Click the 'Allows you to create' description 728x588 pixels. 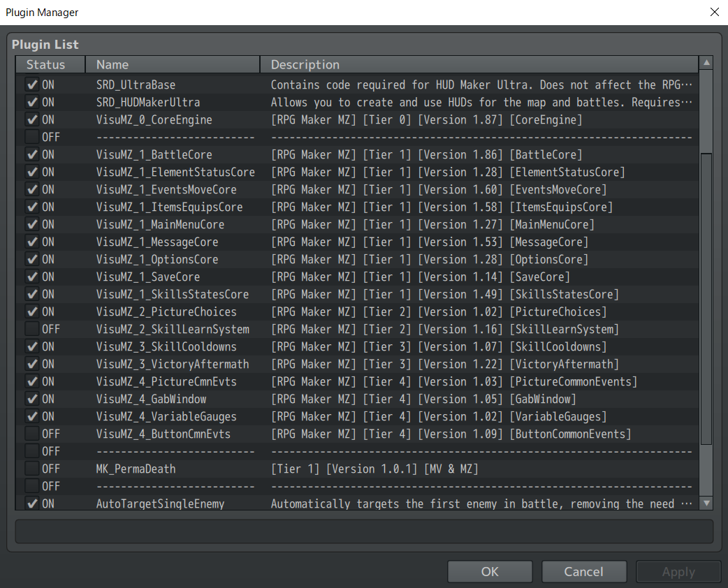[x=481, y=102]
